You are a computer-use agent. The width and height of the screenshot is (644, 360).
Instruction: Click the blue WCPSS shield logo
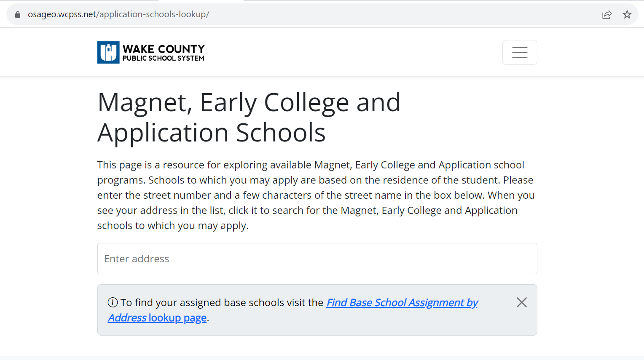[x=108, y=52]
